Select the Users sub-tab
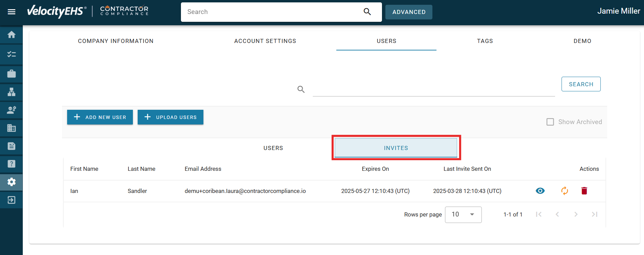644x255 pixels. 273,148
